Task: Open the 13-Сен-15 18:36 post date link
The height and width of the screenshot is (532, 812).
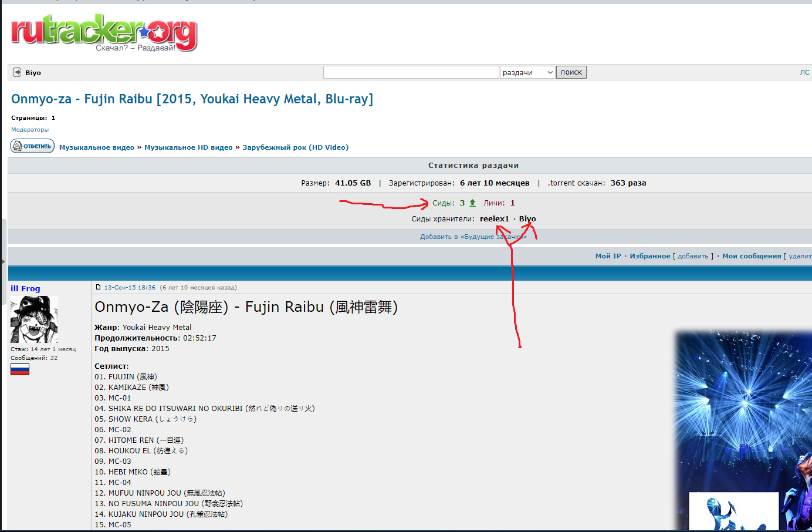Action: (130, 288)
